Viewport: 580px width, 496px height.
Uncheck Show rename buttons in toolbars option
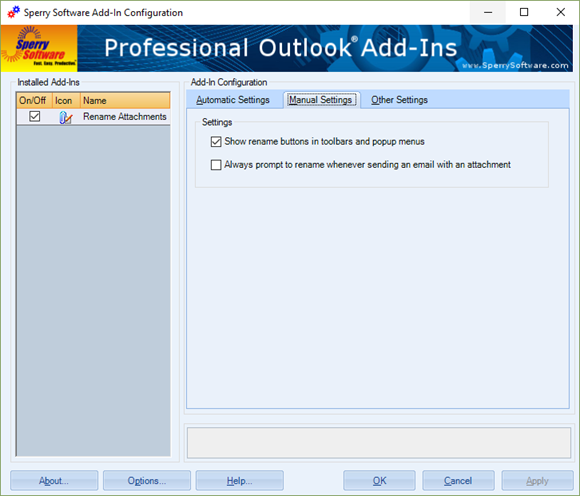click(x=216, y=142)
